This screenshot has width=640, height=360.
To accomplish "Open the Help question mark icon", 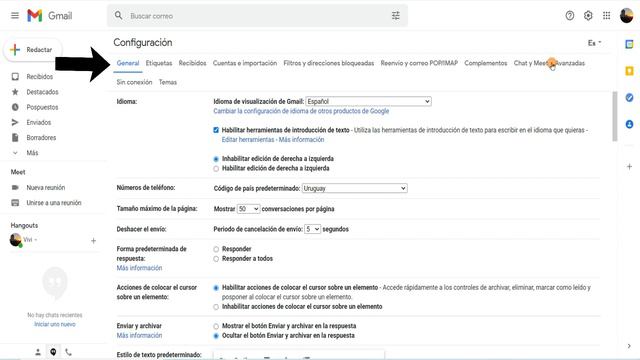I will point(569,16).
